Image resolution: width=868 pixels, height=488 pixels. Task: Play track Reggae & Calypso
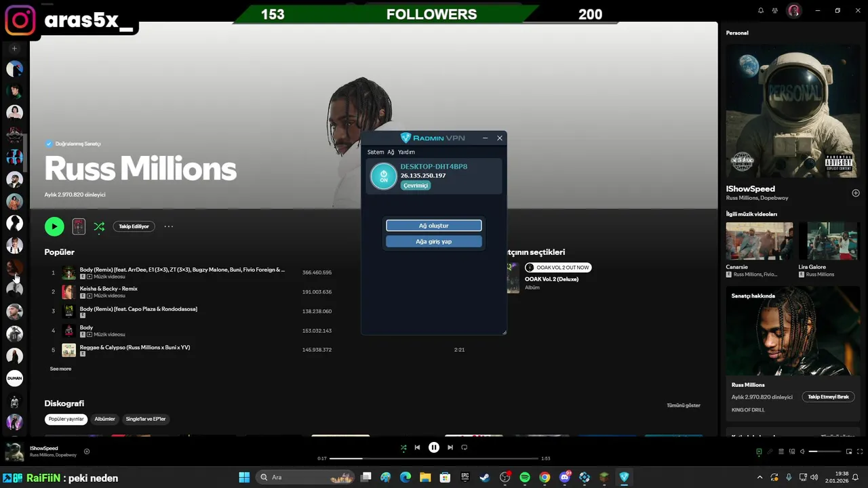(135, 347)
